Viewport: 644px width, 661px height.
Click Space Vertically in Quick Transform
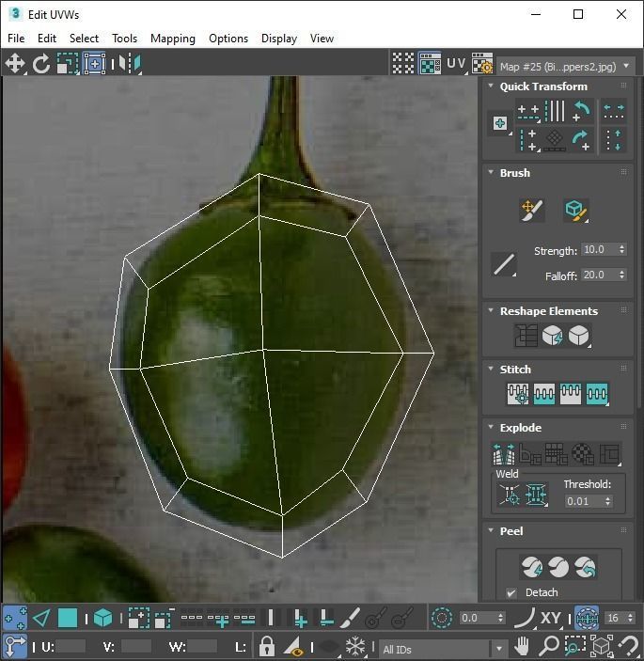(x=614, y=140)
